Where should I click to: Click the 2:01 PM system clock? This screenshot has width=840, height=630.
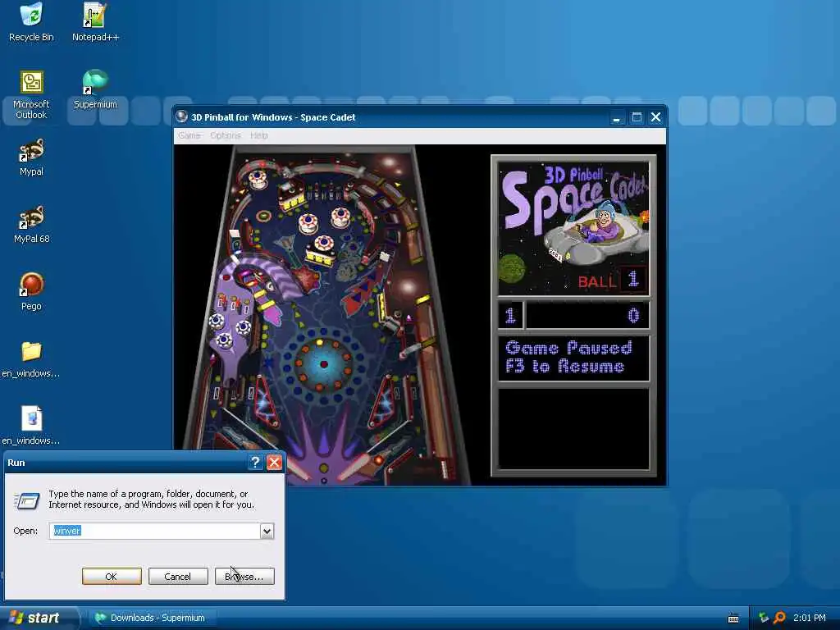pyautogui.click(x=810, y=618)
